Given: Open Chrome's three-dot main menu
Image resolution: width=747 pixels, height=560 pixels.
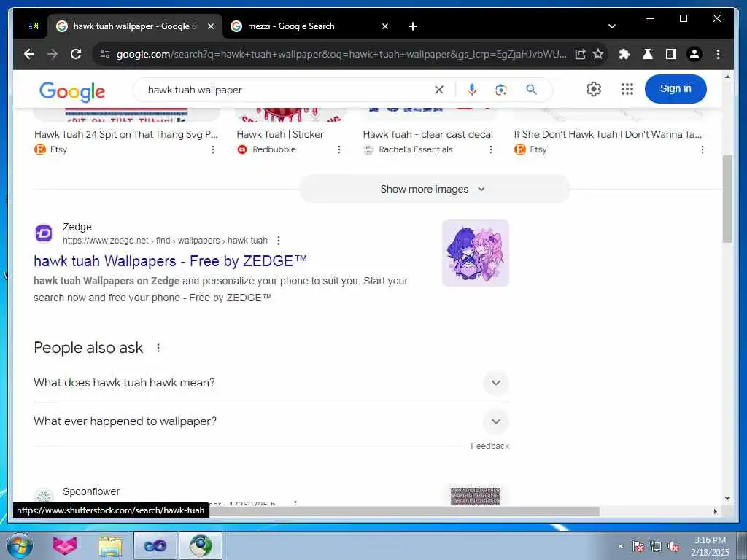Looking at the screenshot, I should (x=718, y=54).
